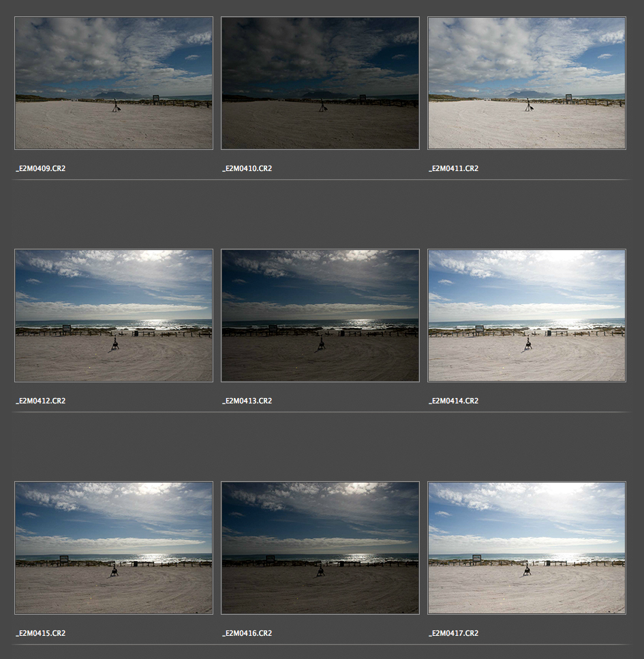
Task: Click the _E2M0416.CR2 filename label
Action: pos(247,633)
